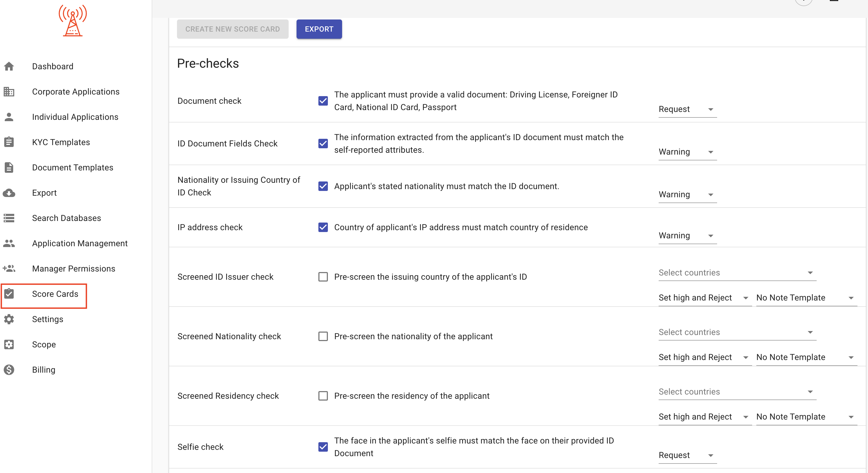The image size is (868, 473).
Task: Click the Search Databases storage icon
Action: point(9,218)
